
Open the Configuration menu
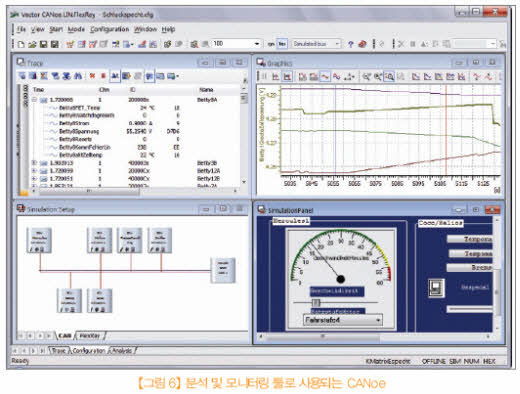(x=109, y=29)
